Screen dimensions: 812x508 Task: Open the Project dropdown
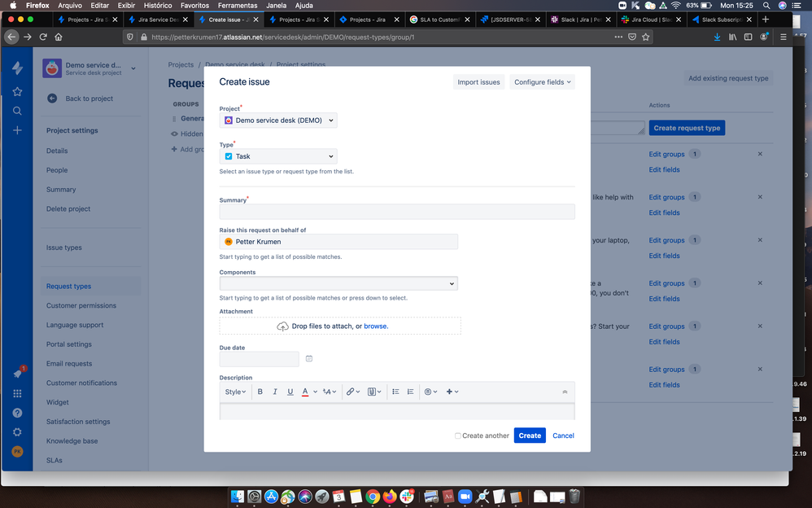278,120
